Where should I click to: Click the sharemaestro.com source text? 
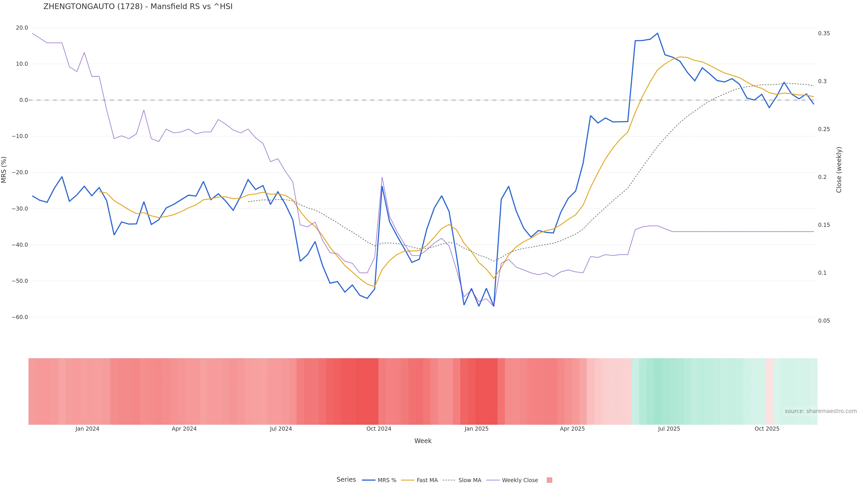tap(821, 411)
